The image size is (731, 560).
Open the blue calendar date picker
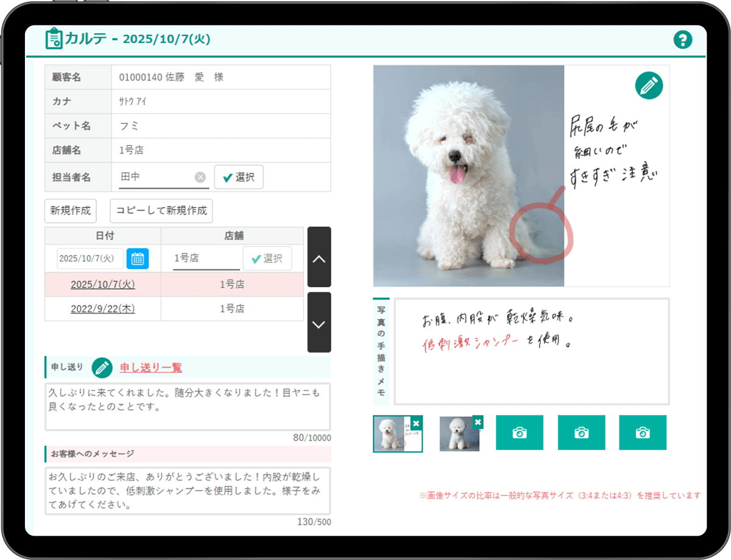[137, 259]
